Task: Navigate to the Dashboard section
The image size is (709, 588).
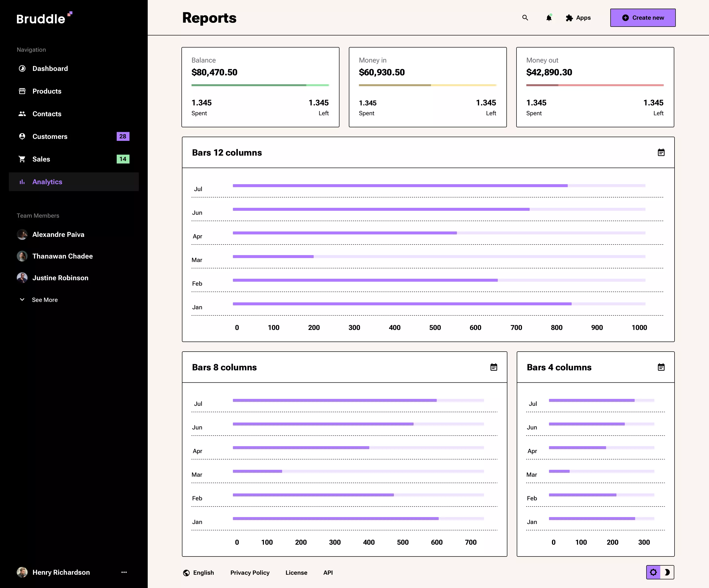Action: tap(50, 68)
